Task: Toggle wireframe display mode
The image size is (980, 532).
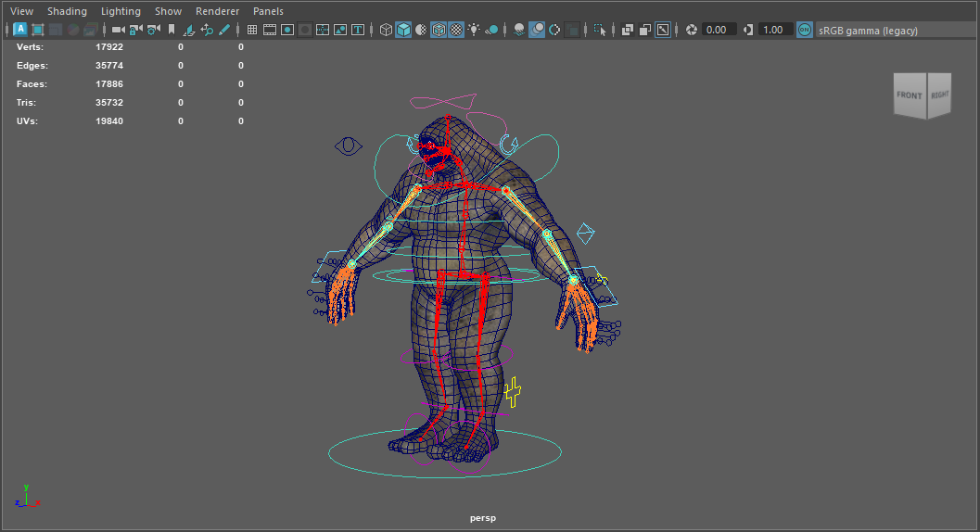Action: click(386, 30)
